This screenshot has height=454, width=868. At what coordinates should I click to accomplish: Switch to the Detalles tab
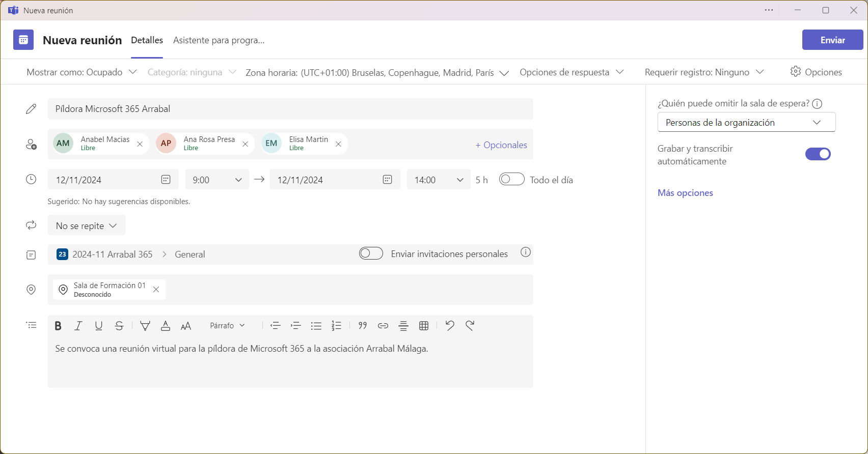coord(147,40)
